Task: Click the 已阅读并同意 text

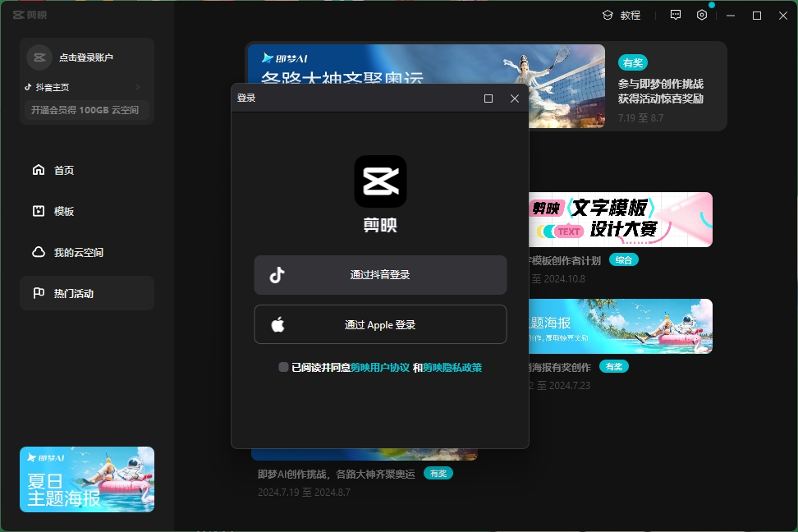Action: [x=321, y=368]
